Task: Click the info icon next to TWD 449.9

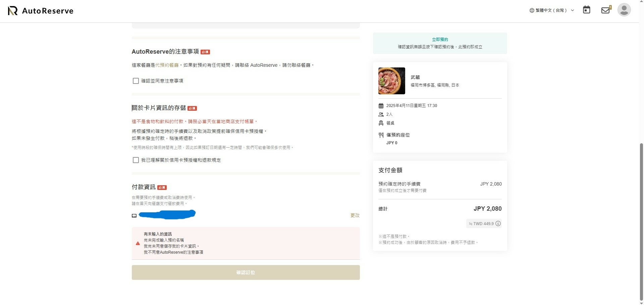Action: [498, 223]
